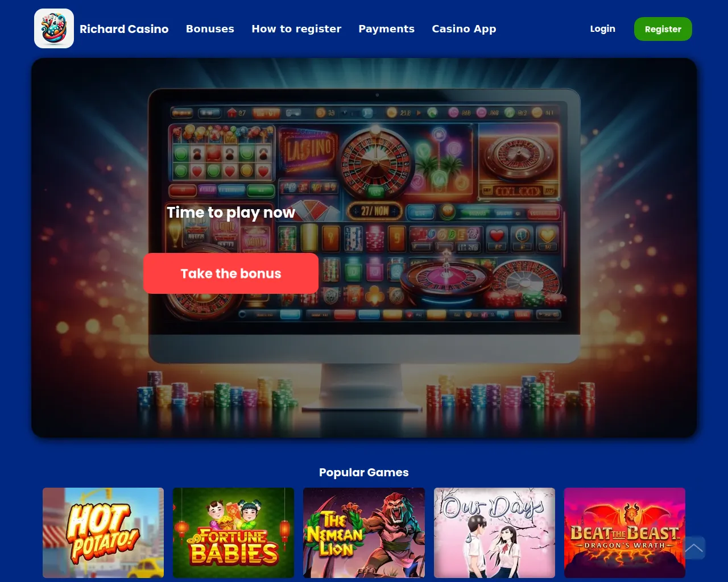The width and height of the screenshot is (728, 582).
Task: Open the Payments navigation link
Action: [386, 28]
